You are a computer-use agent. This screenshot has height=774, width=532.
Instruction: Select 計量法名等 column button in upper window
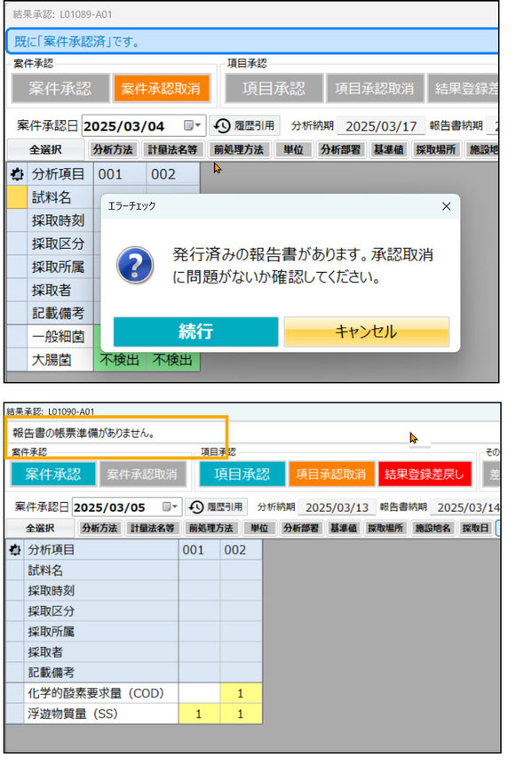172,149
